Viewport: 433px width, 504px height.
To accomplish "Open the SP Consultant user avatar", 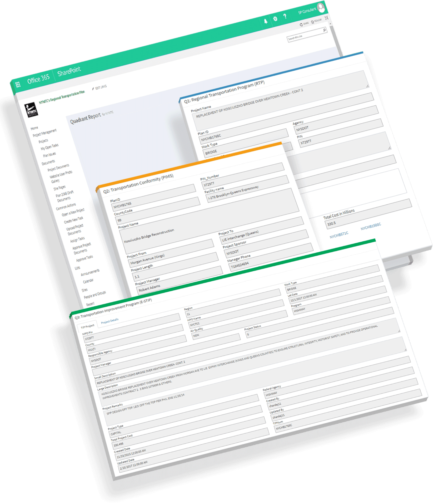I will click(x=321, y=7).
